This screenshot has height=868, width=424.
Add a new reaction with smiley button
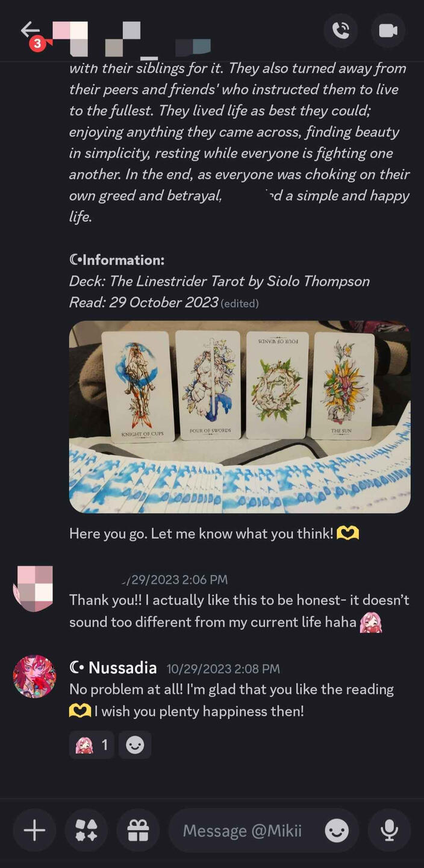pos(135,745)
